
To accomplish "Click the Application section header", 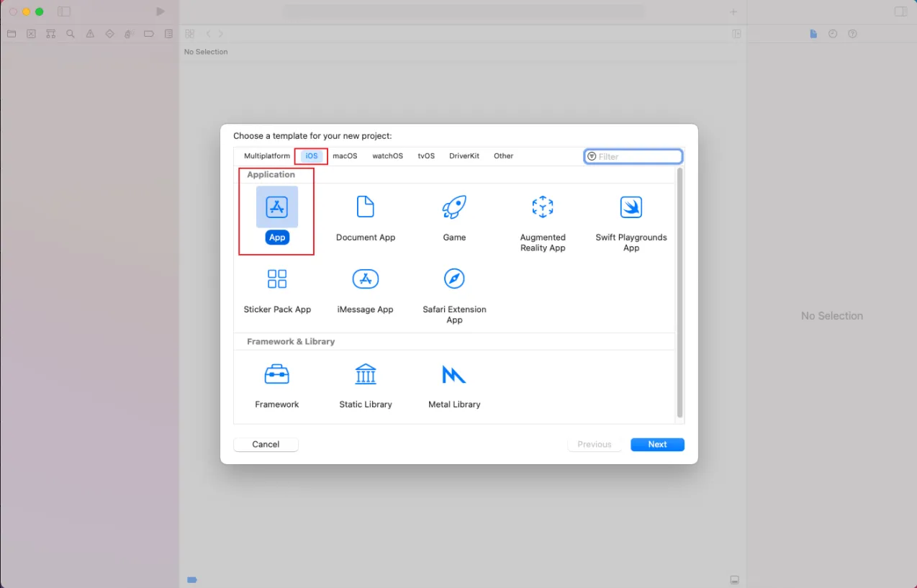I will (271, 174).
